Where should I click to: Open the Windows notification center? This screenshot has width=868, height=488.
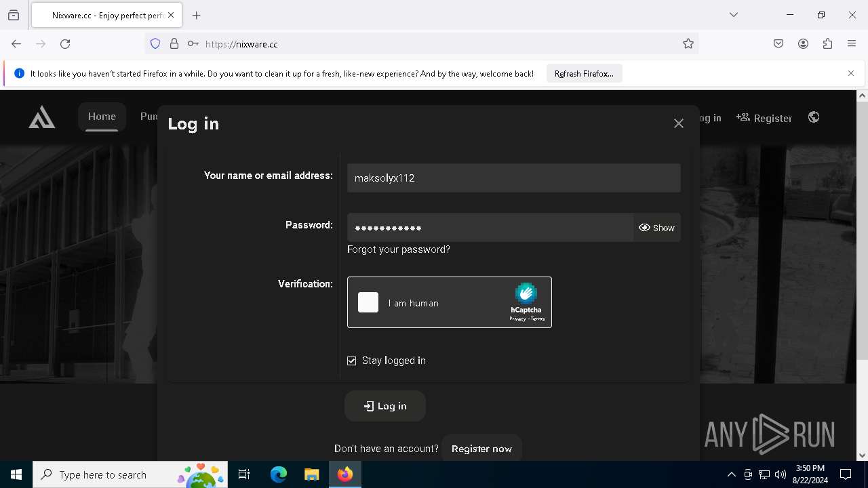coord(846,474)
